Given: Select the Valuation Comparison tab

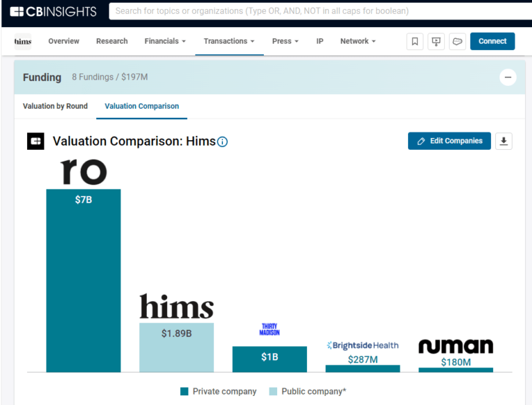Looking at the screenshot, I should (x=142, y=106).
